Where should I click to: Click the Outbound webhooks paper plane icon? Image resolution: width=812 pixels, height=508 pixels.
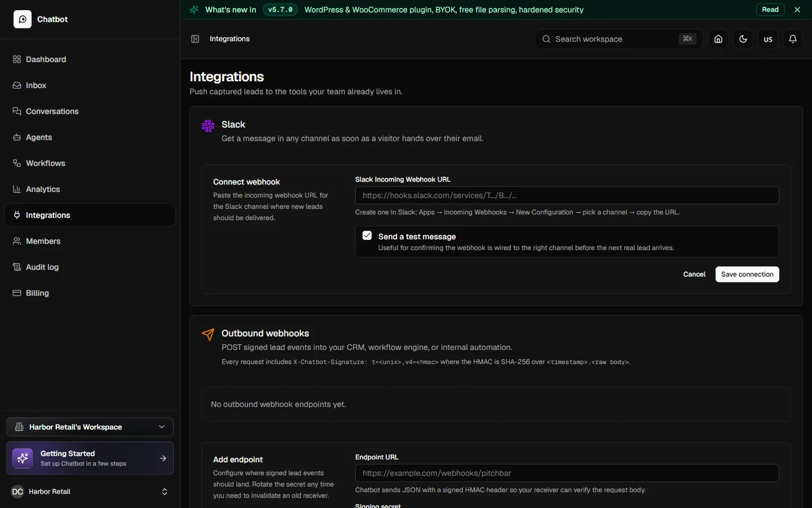click(208, 334)
